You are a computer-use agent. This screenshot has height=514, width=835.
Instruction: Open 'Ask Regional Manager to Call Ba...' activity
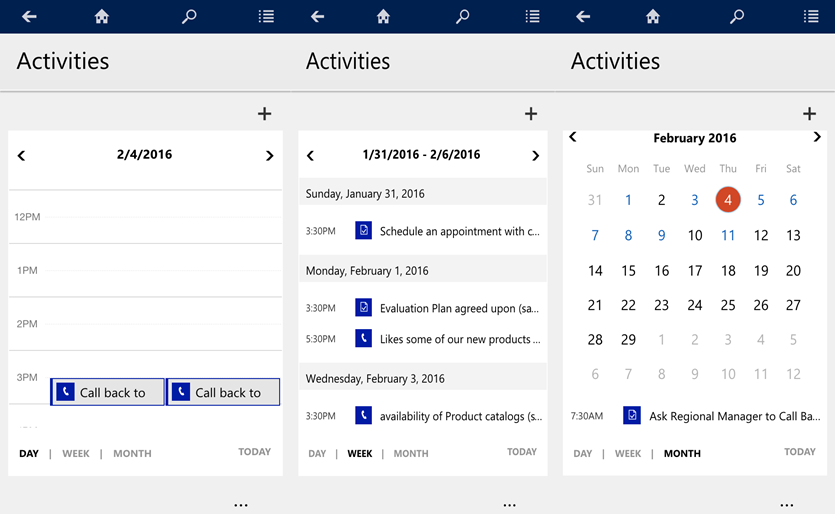point(734,415)
